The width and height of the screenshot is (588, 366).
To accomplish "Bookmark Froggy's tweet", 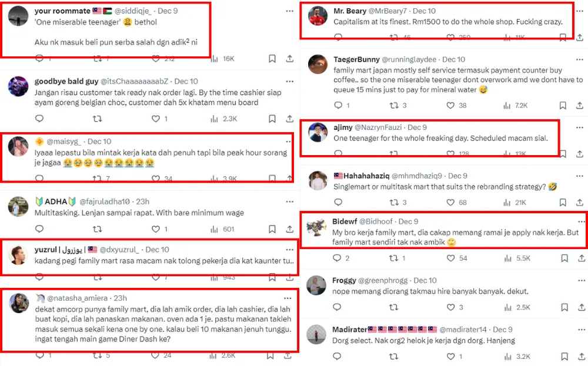I will click(x=563, y=307).
